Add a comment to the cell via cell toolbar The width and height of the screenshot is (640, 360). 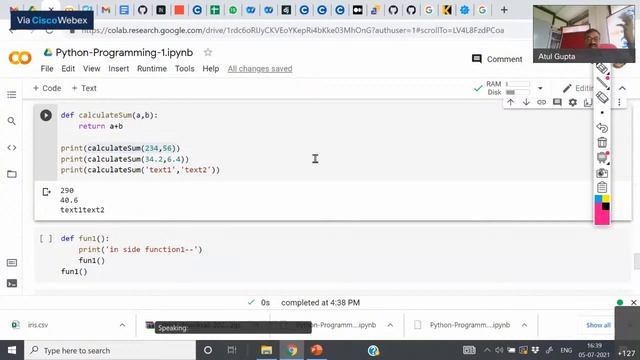click(x=557, y=102)
